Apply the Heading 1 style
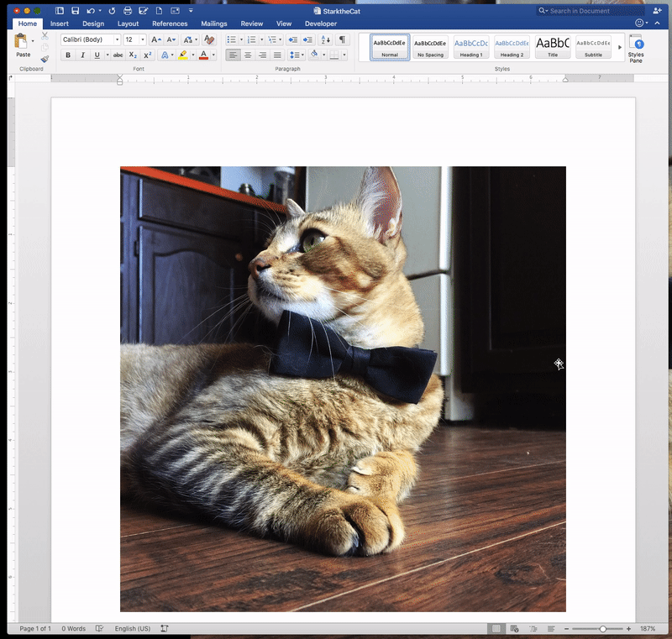This screenshot has height=639, width=672. coord(471,46)
